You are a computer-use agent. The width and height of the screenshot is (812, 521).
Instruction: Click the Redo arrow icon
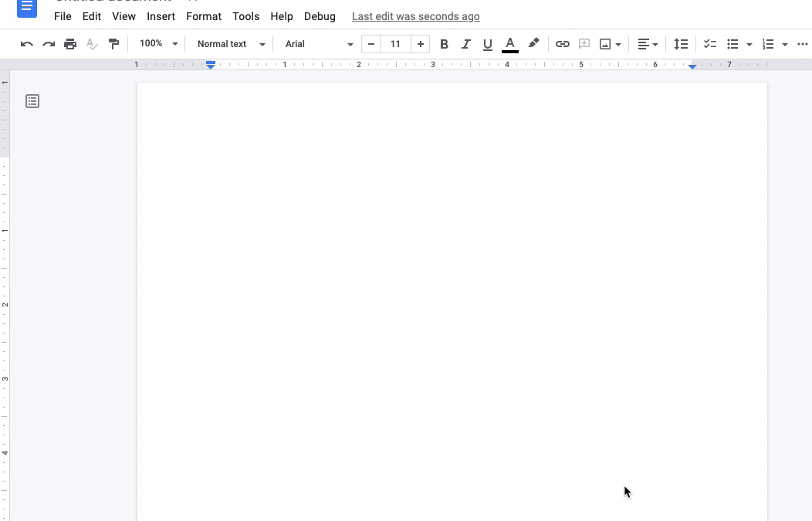tap(49, 44)
